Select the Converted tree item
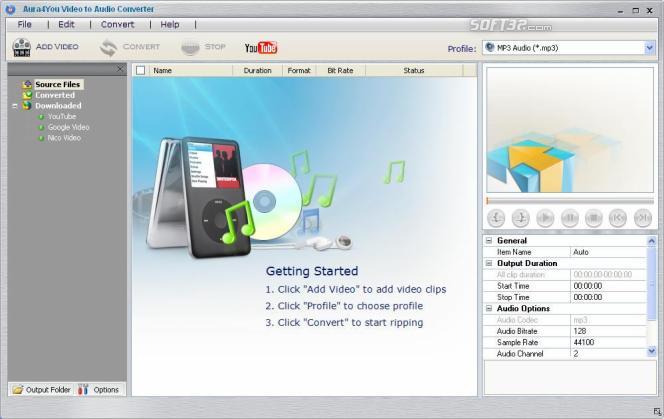Image resolution: width=664 pixels, height=419 pixels. tap(55, 95)
